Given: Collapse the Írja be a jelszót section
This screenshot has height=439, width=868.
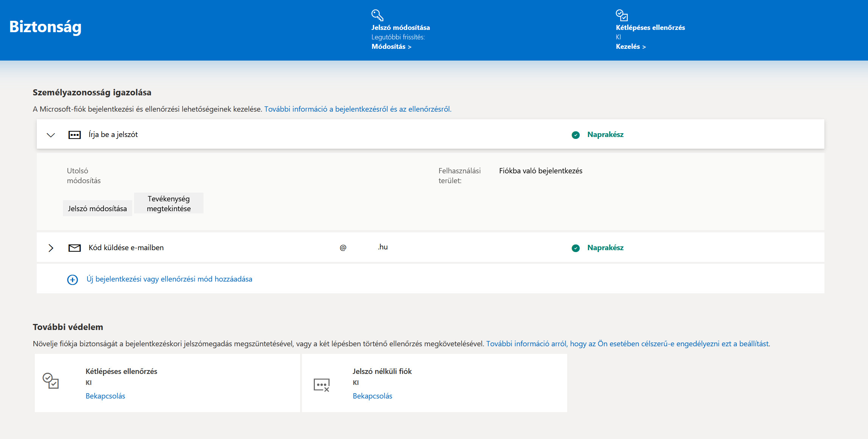Looking at the screenshot, I should 51,135.
